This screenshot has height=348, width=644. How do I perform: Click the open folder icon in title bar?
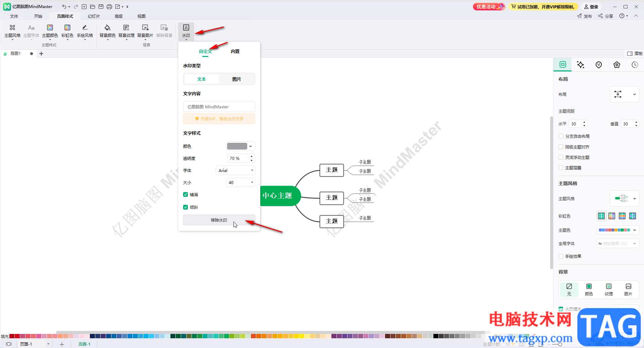pos(93,7)
